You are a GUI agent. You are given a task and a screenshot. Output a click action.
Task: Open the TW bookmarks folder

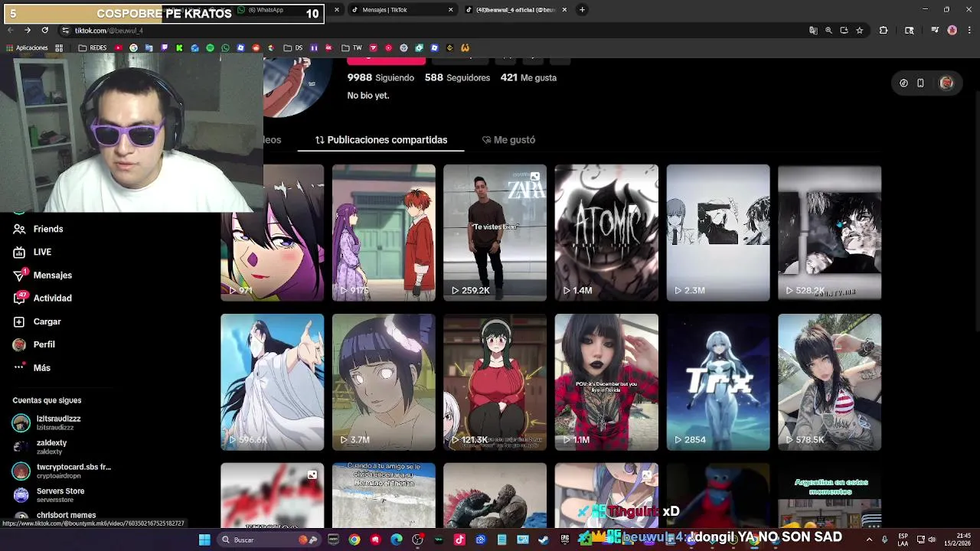pyautogui.click(x=352, y=47)
